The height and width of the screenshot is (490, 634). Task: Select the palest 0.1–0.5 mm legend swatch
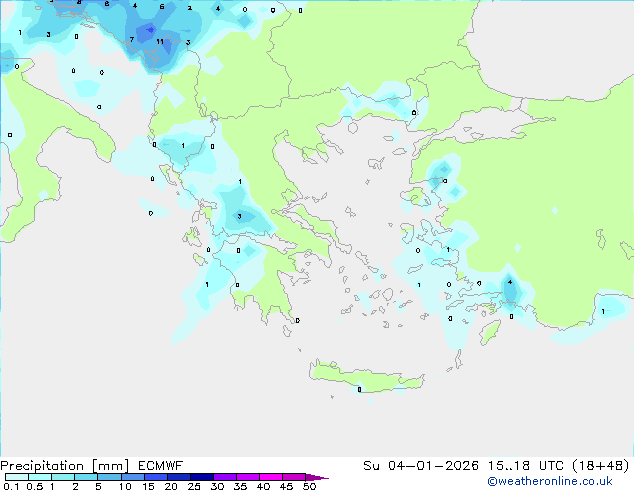tap(17, 477)
